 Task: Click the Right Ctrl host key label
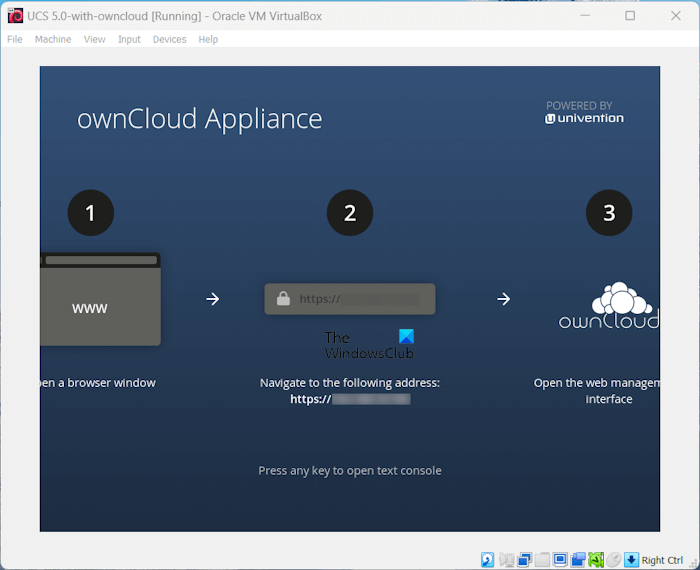click(662, 560)
